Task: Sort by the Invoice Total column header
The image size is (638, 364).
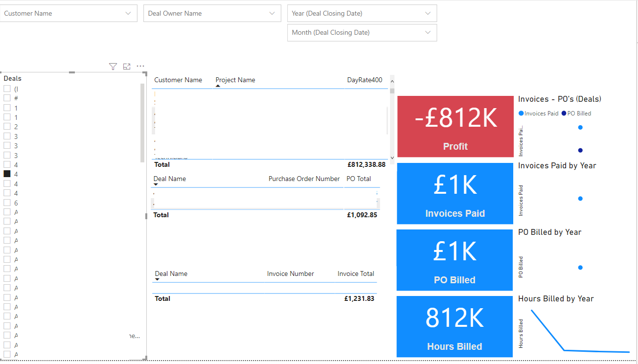Action: (356, 273)
